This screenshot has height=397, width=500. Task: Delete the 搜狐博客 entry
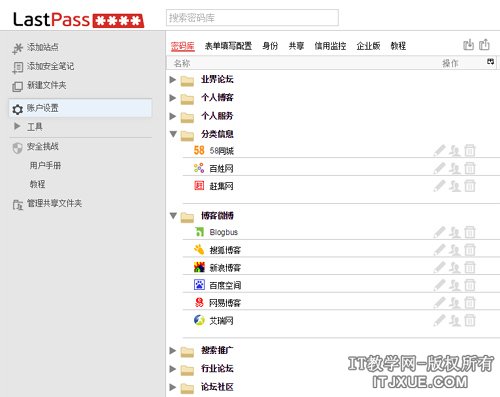point(470,250)
